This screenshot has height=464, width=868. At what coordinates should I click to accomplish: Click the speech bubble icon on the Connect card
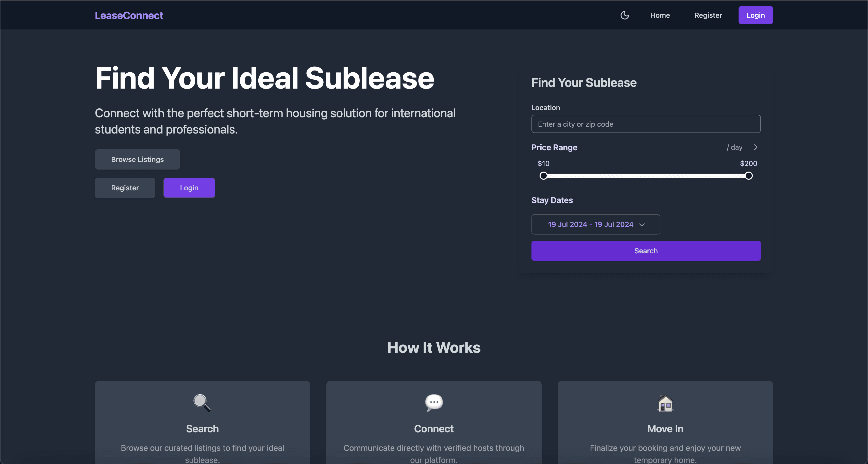click(434, 403)
